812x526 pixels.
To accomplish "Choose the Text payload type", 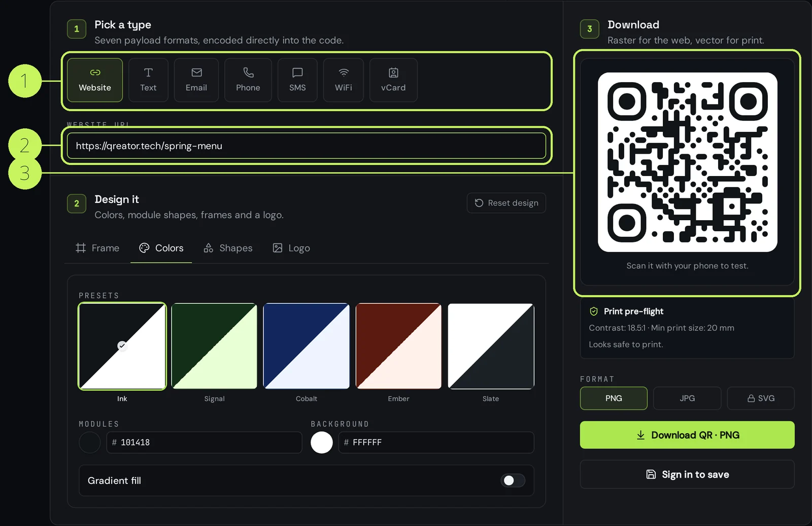I will coord(148,80).
